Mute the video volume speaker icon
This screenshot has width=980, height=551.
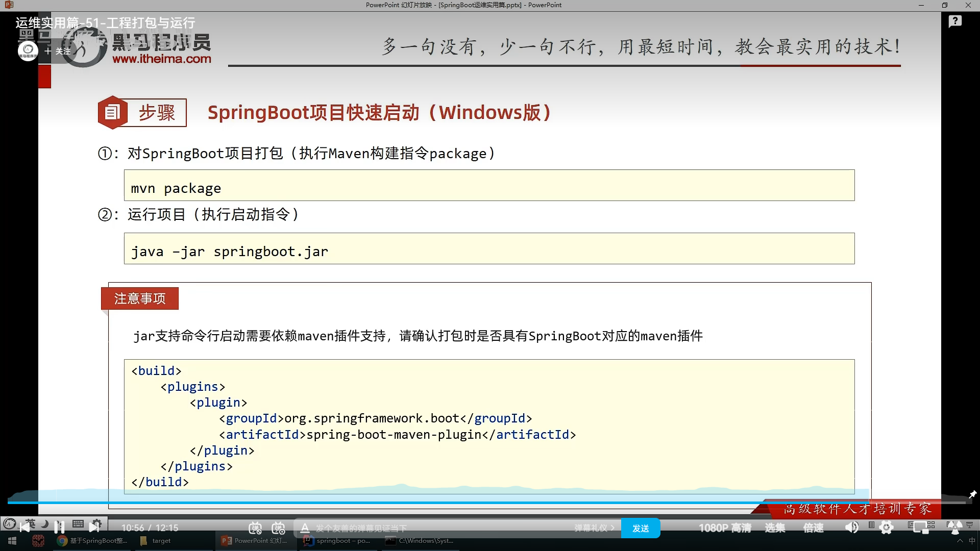tap(852, 528)
